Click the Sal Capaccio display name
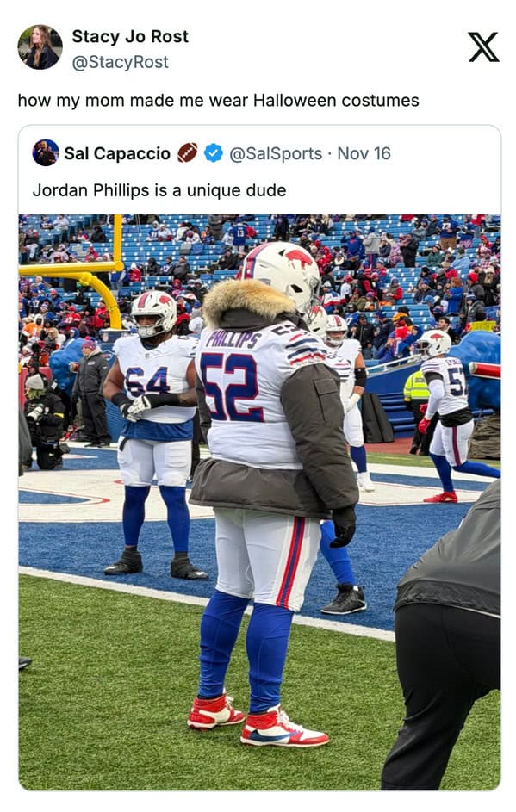This screenshot has height=812, width=516. coord(117,153)
